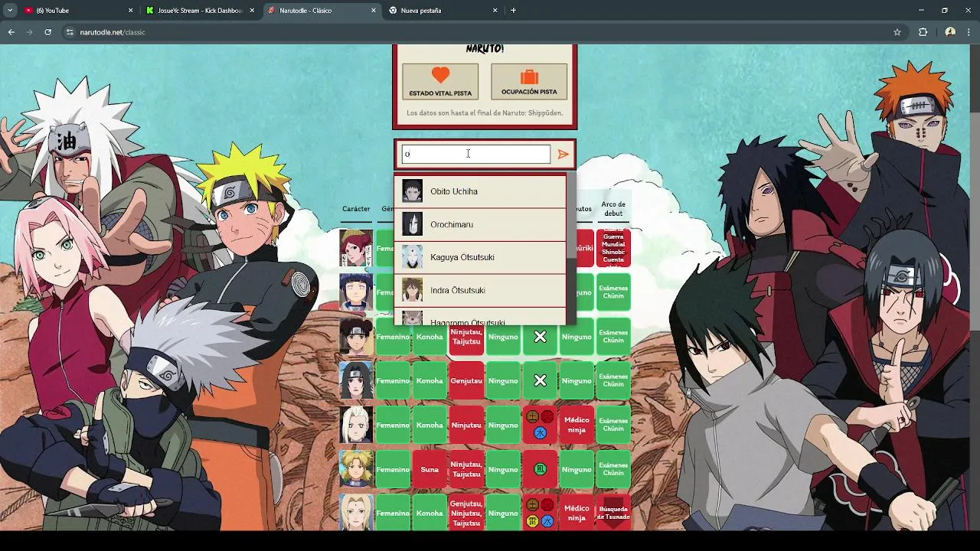This screenshot has width=980, height=551.
Task: Click the 'Suna' cell
Action: [x=430, y=469]
